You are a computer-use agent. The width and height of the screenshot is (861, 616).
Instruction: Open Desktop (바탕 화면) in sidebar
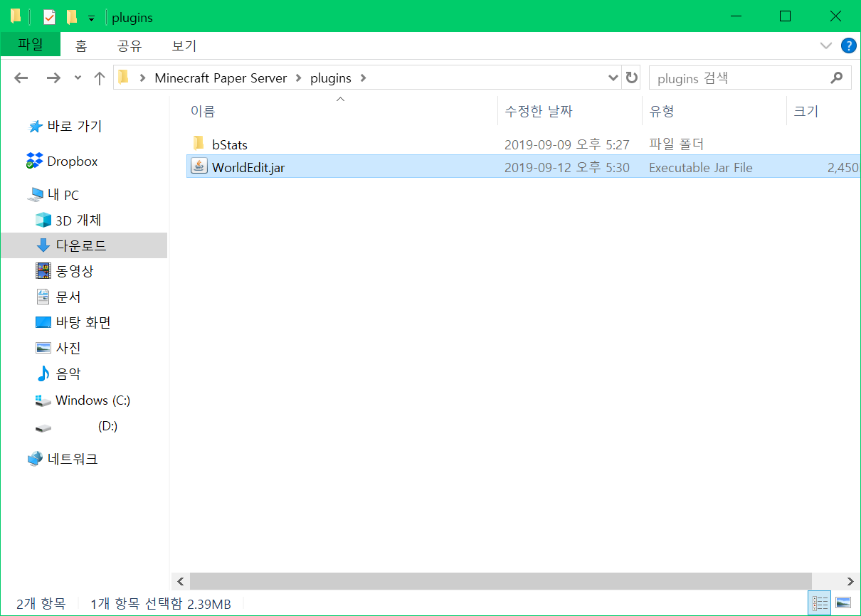click(83, 323)
